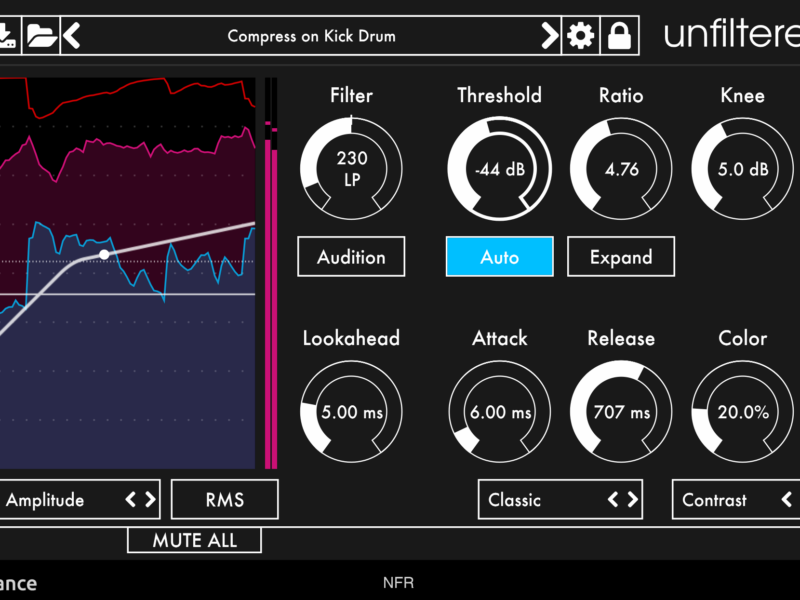Go to previous preset with left arrow
The width and height of the screenshot is (800, 600).
click(71, 36)
